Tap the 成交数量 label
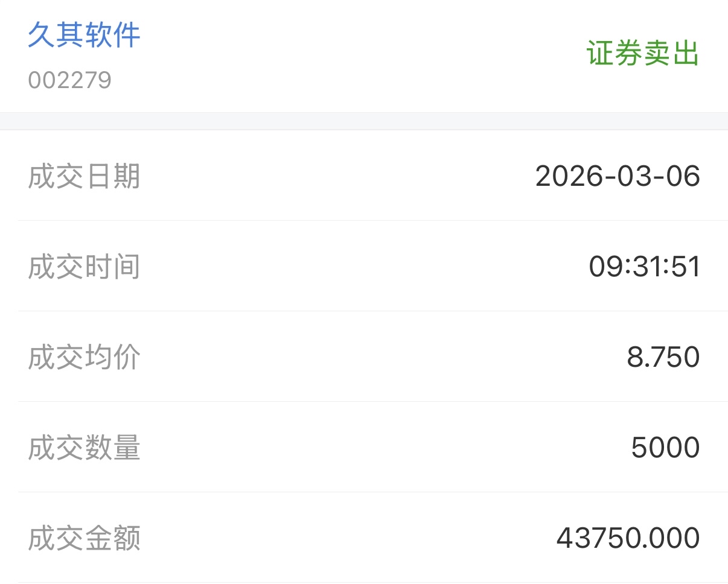728x584 pixels. point(84,448)
